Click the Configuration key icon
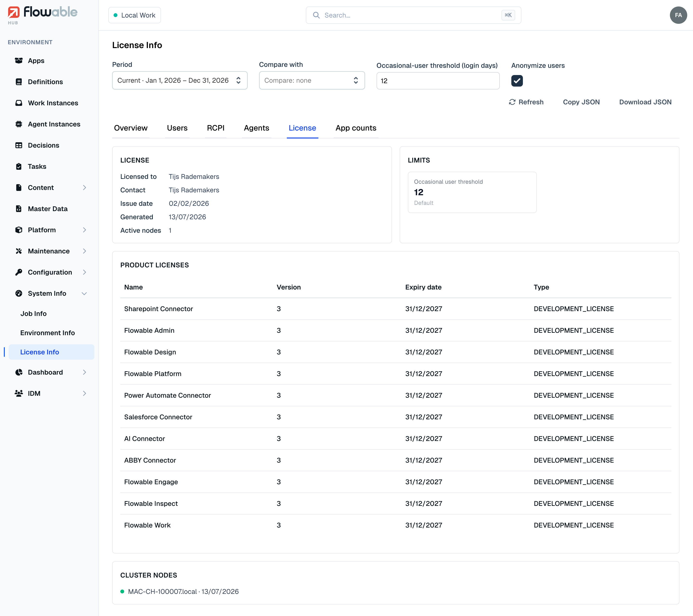 (19, 272)
